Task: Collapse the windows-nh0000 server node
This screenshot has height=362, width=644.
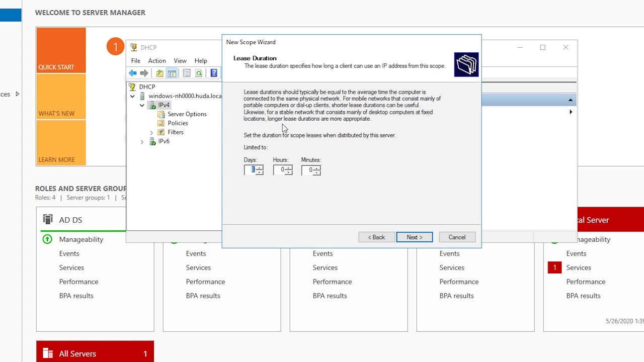Action: 132,96
